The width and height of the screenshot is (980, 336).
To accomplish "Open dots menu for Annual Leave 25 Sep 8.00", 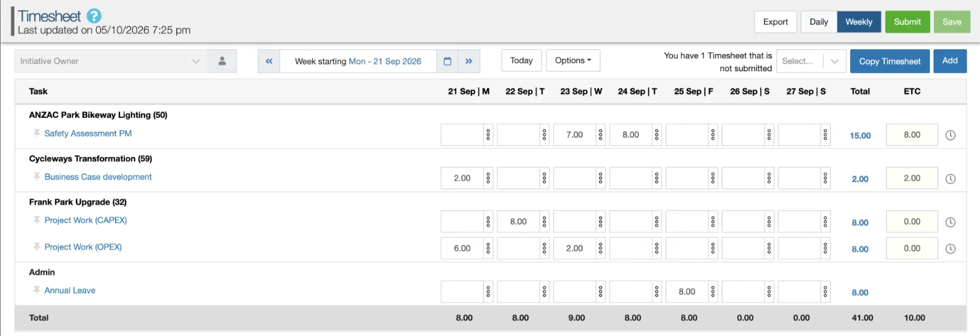I will tap(713, 292).
